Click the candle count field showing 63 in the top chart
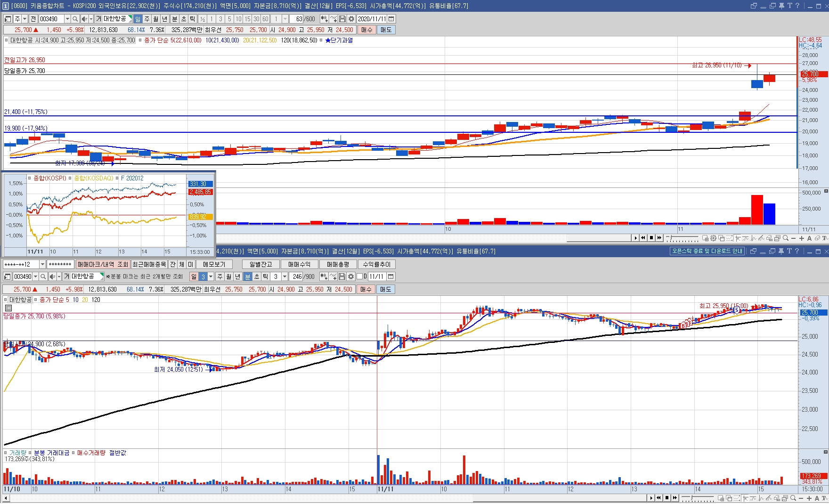Viewport: 829px width, 504px height. [297, 19]
